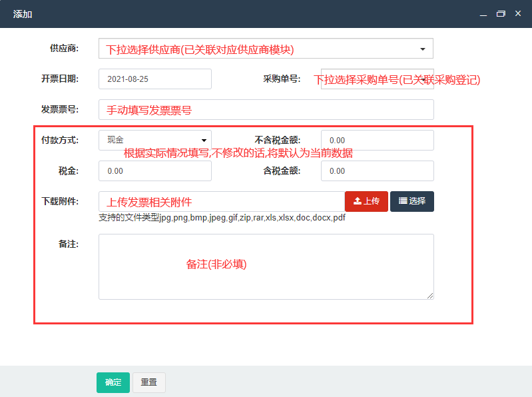Expand the 付款方式 payment method dropdown

tap(155, 140)
